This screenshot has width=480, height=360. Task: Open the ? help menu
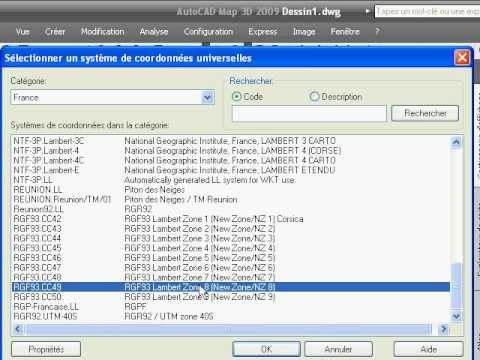click(377, 32)
